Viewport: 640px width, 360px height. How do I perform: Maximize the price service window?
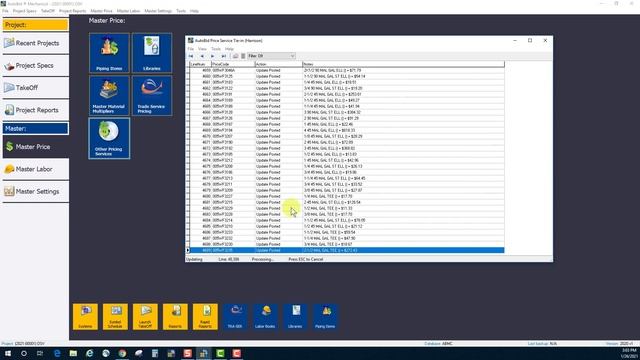pos(530,40)
